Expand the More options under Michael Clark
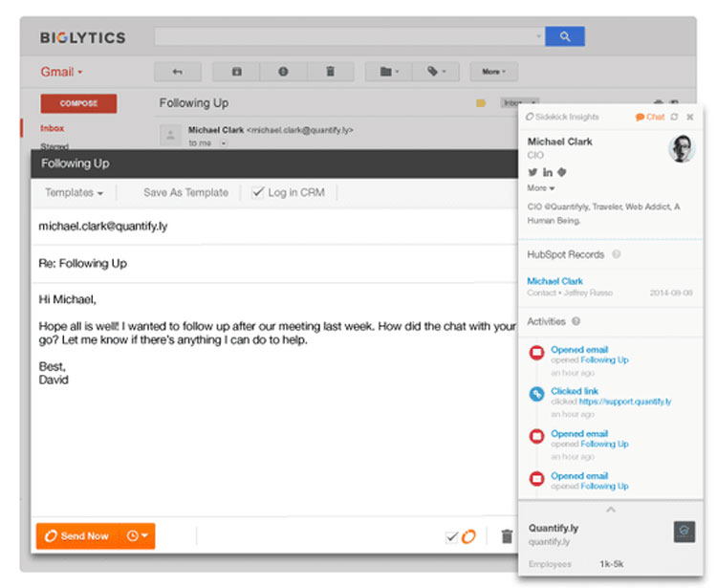 click(x=540, y=188)
